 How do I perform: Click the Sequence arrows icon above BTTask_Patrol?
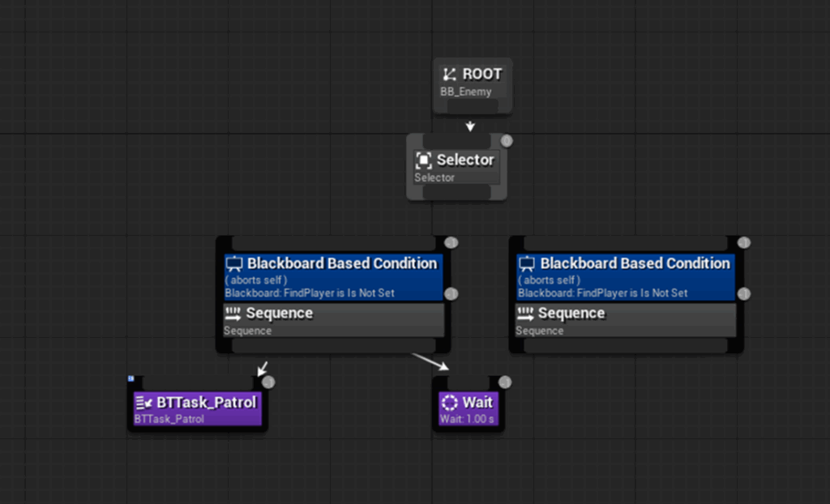tap(233, 314)
